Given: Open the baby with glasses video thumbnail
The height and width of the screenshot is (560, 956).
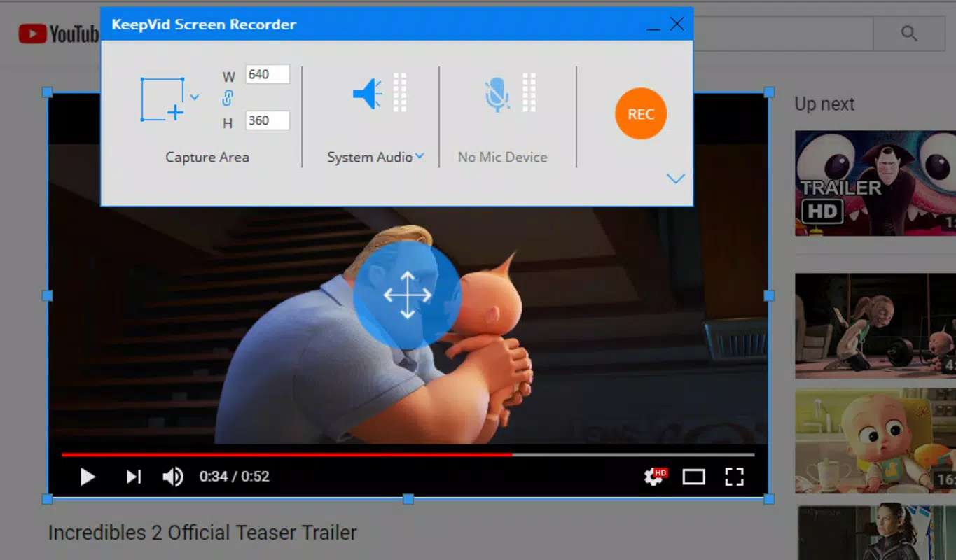Looking at the screenshot, I should tap(875, 440).
